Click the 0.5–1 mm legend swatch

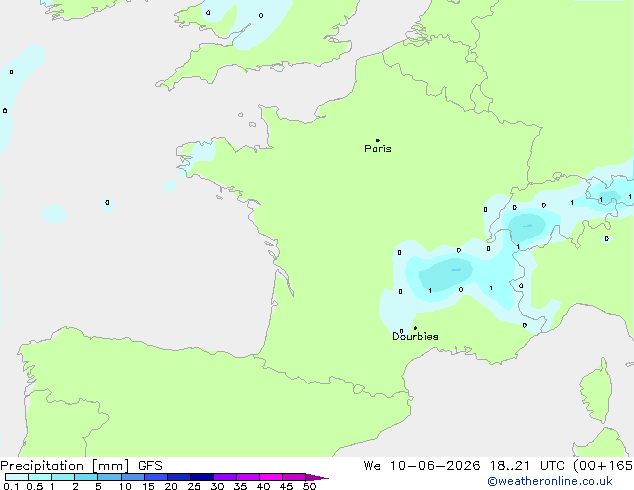point(40,477)
